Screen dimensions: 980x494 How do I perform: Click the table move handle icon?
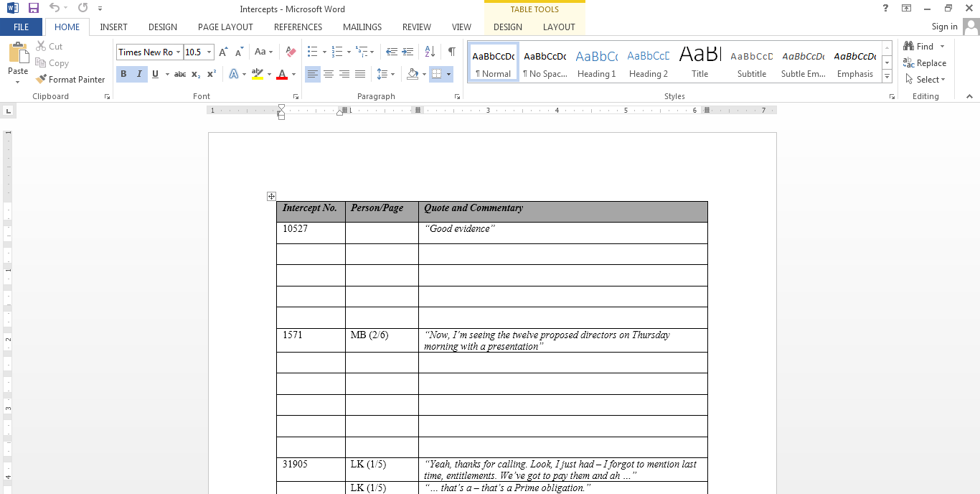tap(271, 196)
